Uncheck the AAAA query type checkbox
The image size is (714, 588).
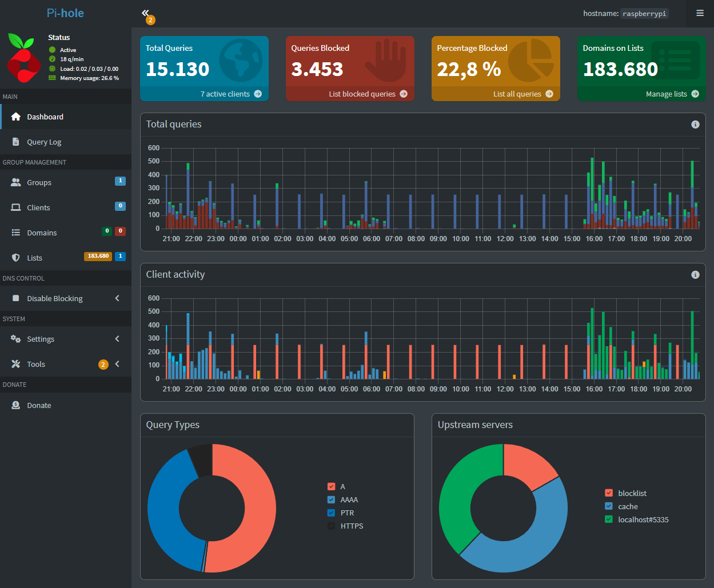(x=332, y=500)
